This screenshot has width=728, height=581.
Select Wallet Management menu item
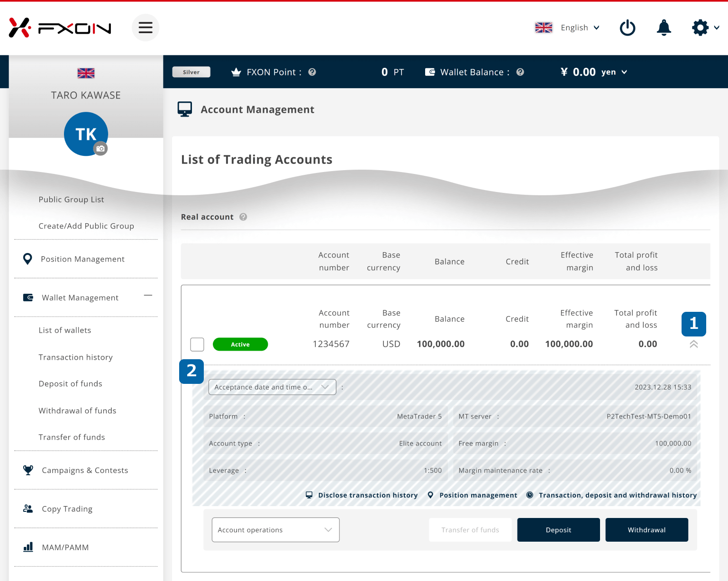coord(80,298)
